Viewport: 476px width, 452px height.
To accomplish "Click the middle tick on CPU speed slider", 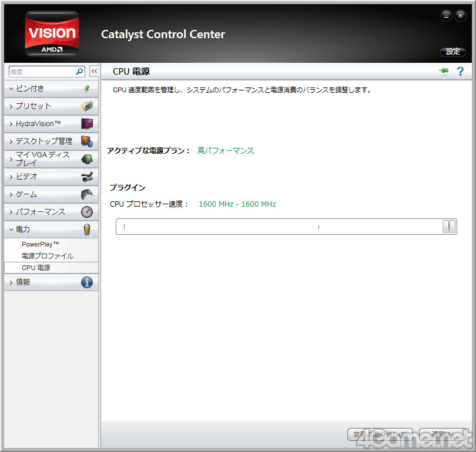I will click(x=319, y=227).
